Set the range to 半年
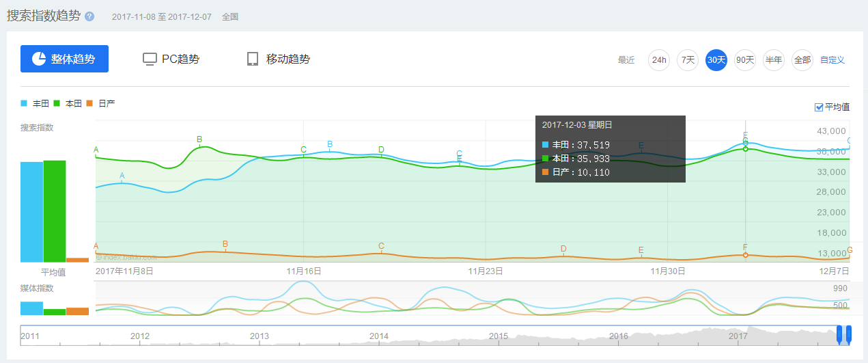 [x=774, y=60]
